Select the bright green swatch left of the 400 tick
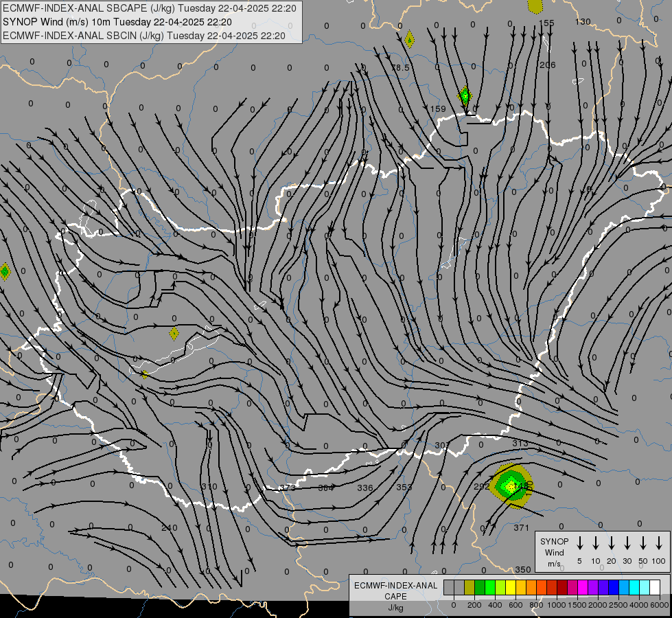The image size is (672, 618). coord(490,587)
